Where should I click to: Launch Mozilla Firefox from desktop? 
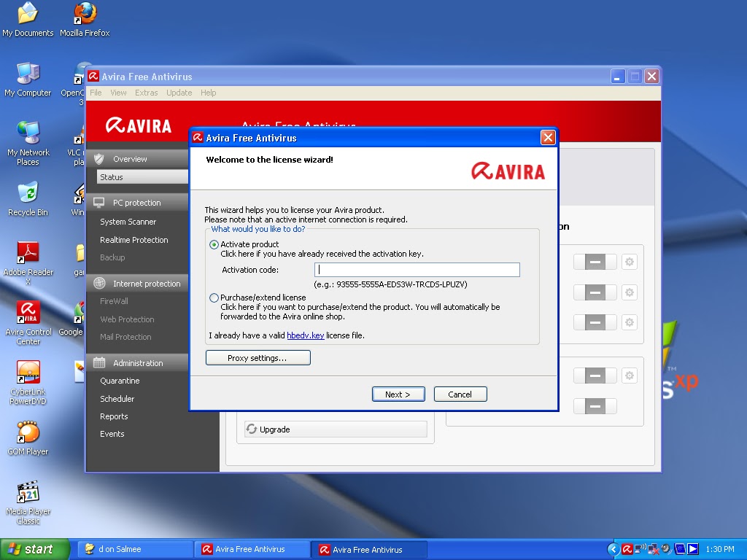click(x=85, y=20)
